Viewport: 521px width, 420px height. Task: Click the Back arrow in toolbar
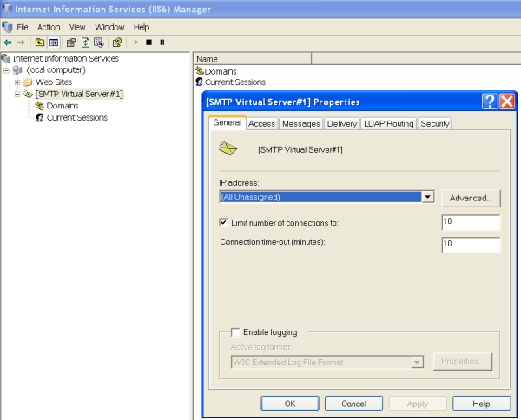[8, 42]
